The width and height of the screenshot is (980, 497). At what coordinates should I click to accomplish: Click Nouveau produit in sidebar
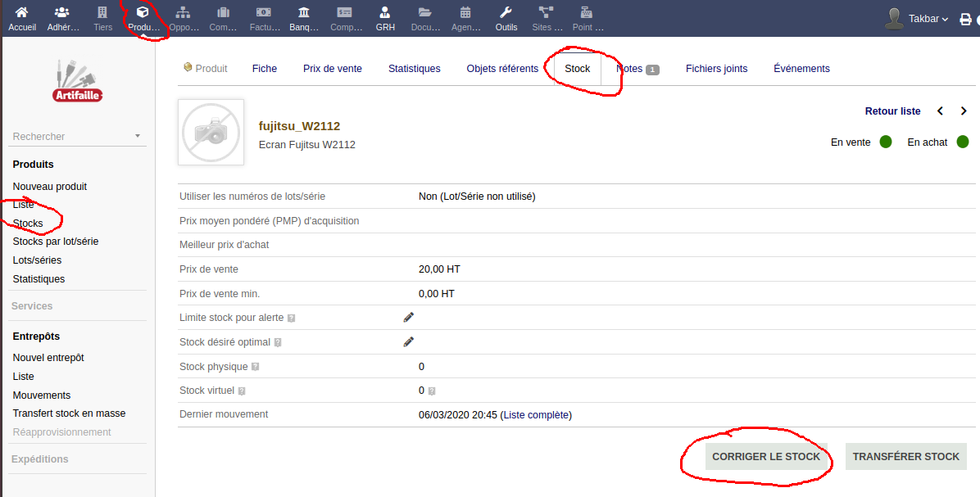point(50,187)
